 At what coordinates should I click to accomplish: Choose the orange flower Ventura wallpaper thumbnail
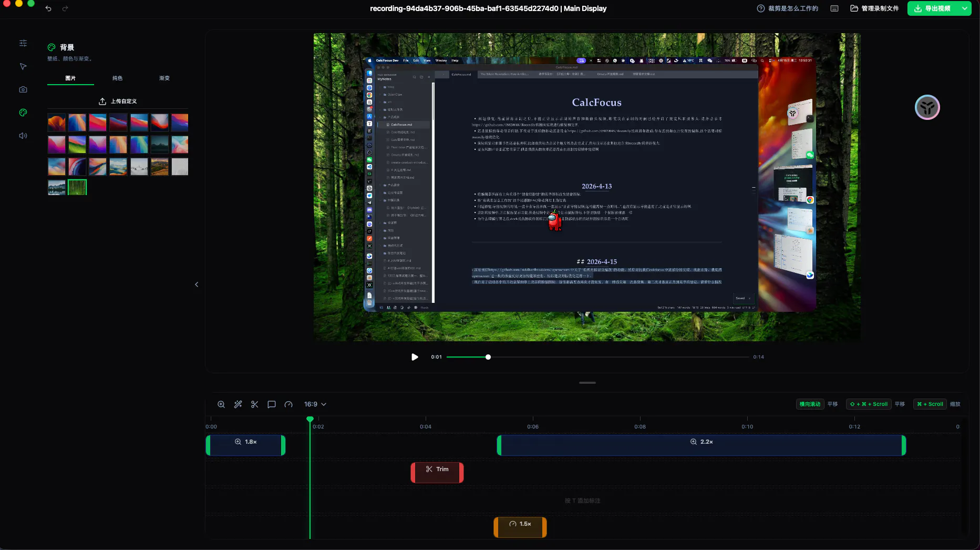[57, 123]
